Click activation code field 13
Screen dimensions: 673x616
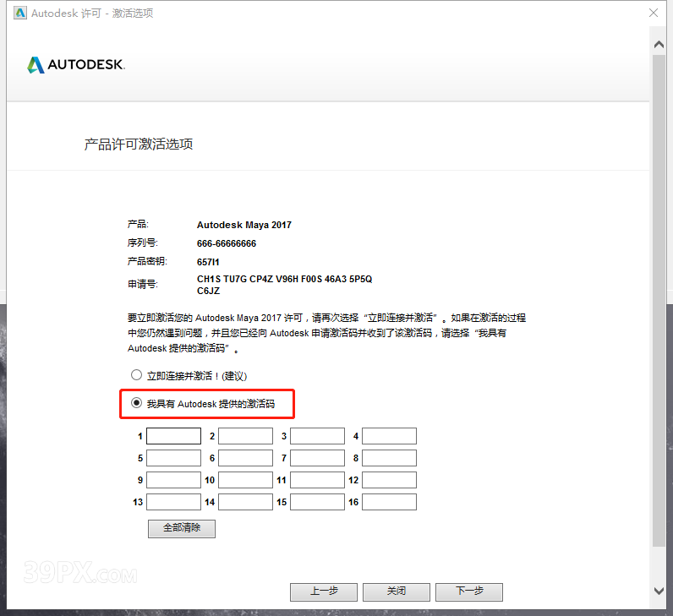[x=174, y=502]
